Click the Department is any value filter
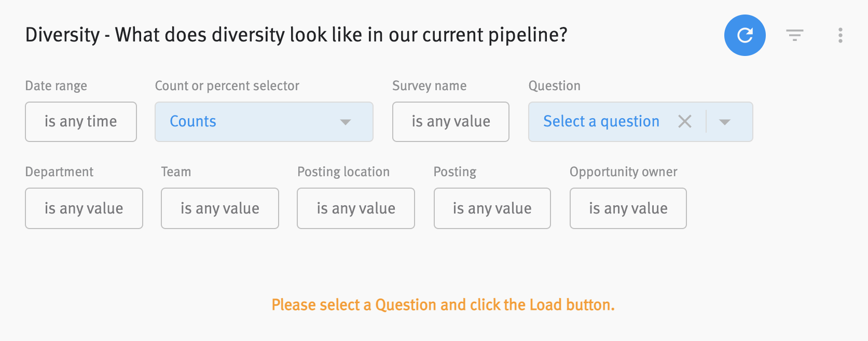The image size is (868, 341). coord(84,208)
